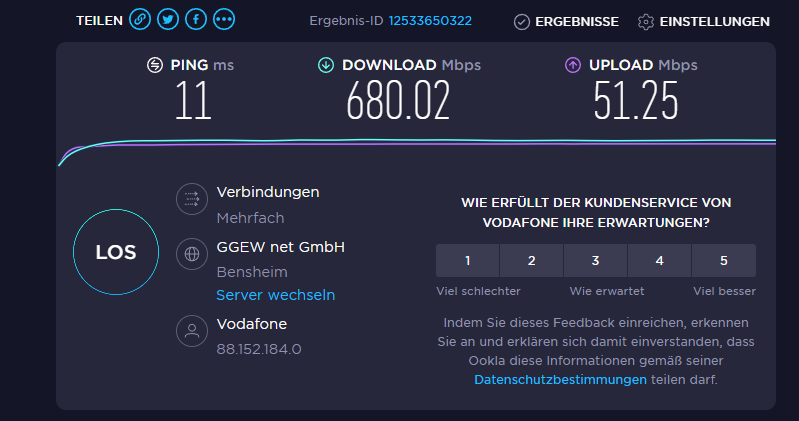Click the globe server icon
The height and width of the screenshot is (421, 799).
pyautogui.click(x=189, y=254)
